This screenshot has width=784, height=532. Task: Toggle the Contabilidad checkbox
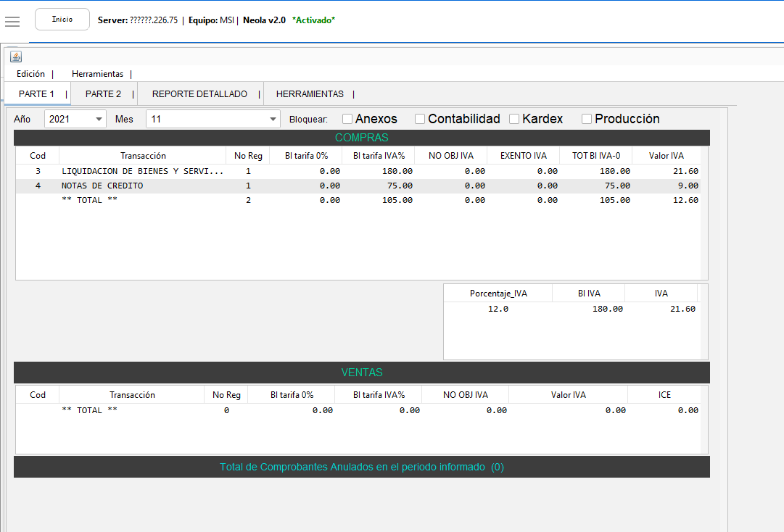tap(420, 119)
